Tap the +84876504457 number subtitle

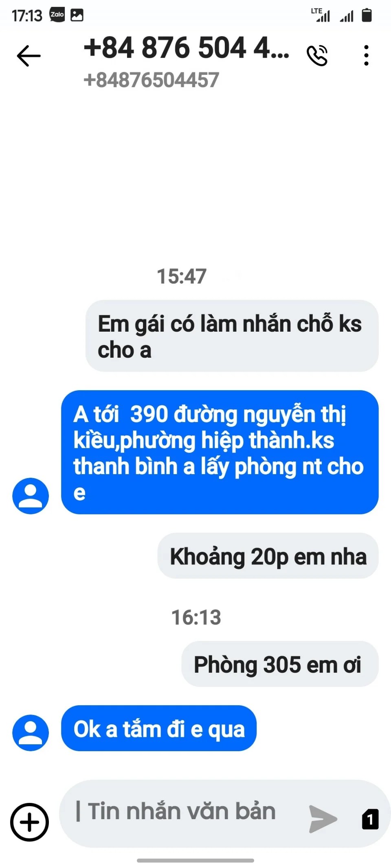pyautogui.click(x=151, y=80)
